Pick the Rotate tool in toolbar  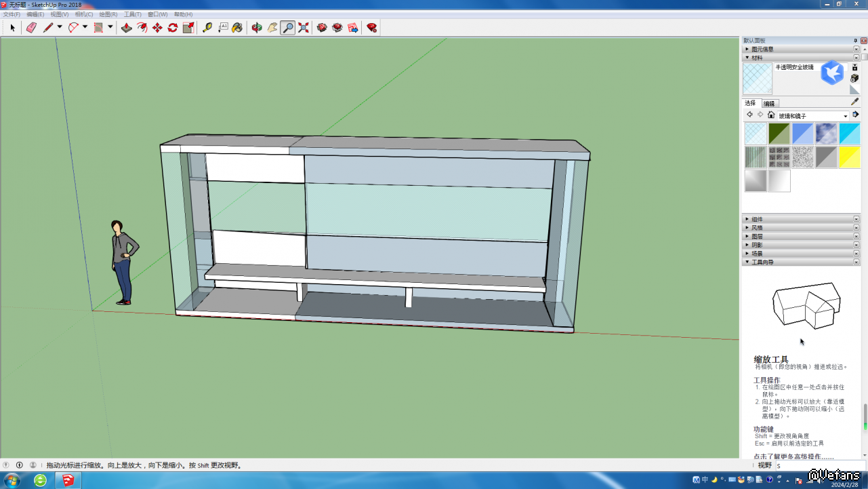173,28
